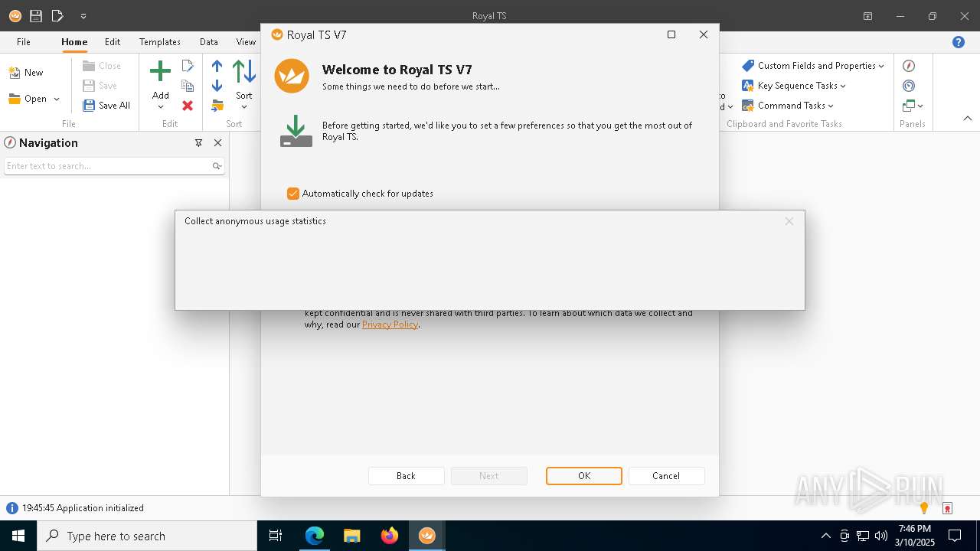Open Custom Fields and Properties dropdown
This screenshot has width=980, height=551.
coord(812,66)
